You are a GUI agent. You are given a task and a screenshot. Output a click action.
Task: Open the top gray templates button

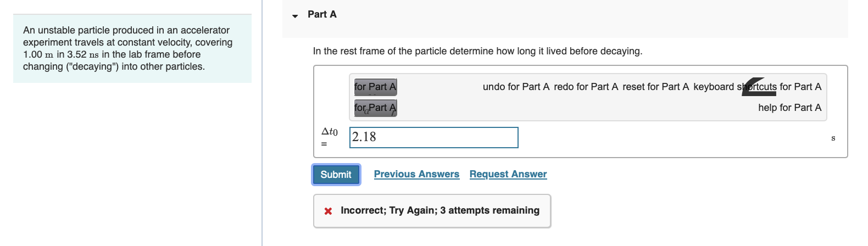click(375, 87)
